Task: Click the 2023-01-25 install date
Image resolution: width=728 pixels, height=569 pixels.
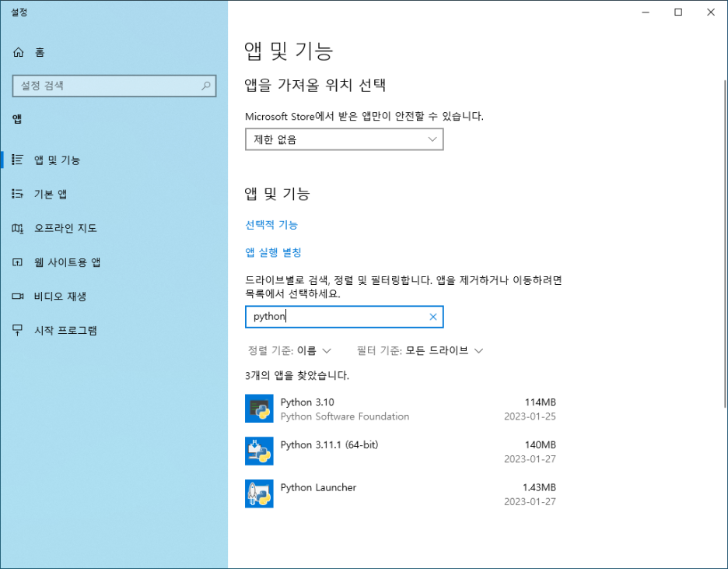Action: click(530, 416)
